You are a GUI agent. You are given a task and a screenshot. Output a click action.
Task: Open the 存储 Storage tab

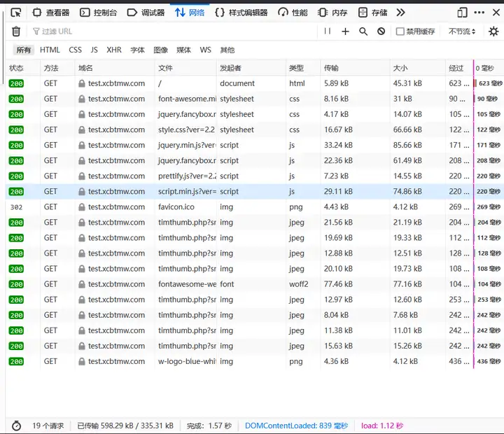click(372, 13)
